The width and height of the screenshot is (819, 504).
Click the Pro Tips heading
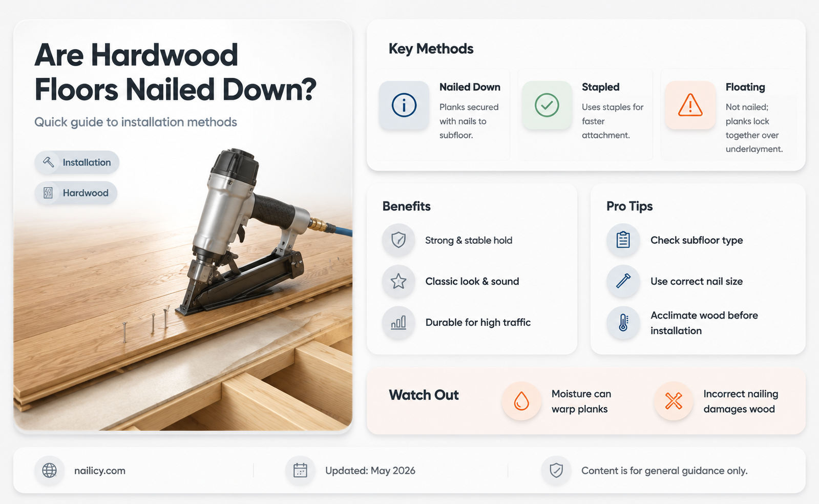pos(629,206)
